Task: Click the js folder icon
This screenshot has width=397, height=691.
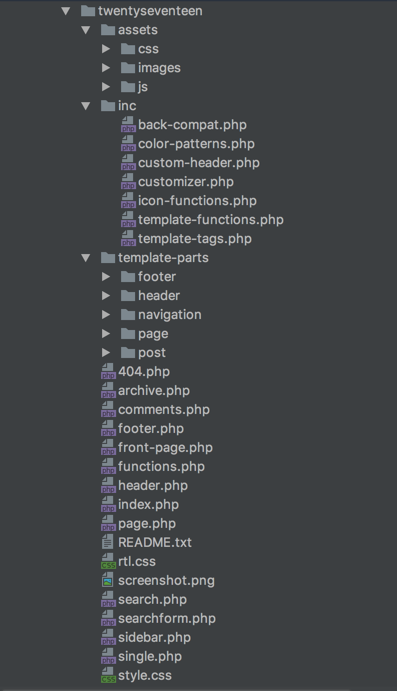Action: pos(128,87)
